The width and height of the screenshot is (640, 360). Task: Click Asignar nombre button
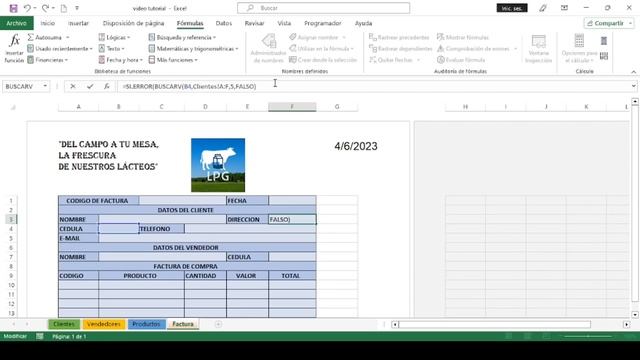(318, 37)
